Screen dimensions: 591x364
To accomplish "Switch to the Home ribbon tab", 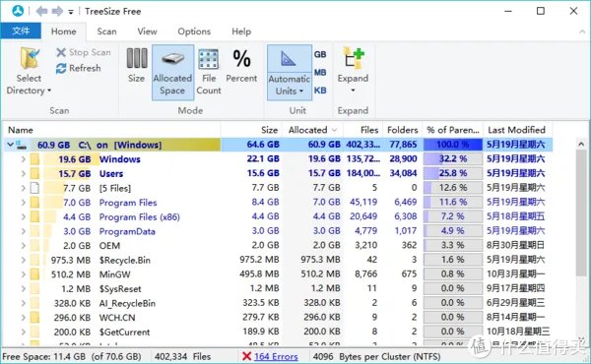I will pos(63,31).
